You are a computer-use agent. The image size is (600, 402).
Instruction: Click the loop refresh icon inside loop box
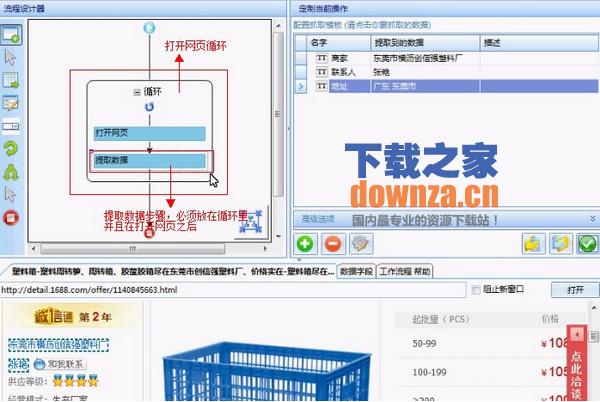(x=150, y=107)
